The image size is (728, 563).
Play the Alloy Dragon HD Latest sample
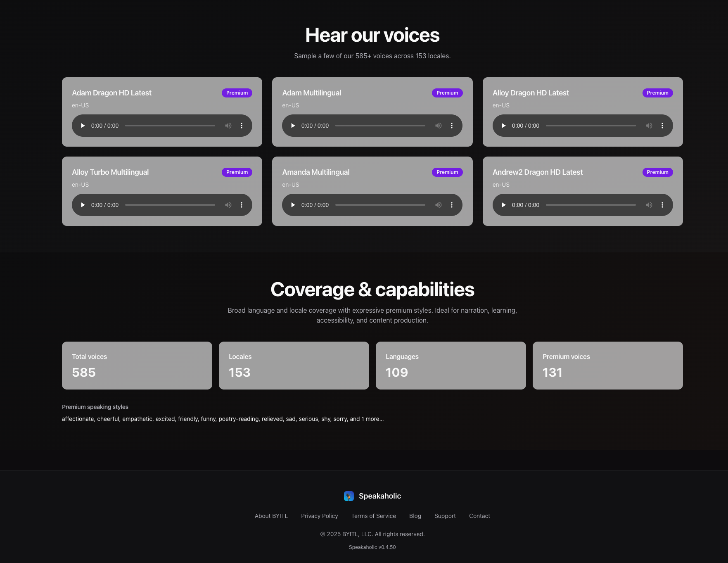click(x=503, y=126)
